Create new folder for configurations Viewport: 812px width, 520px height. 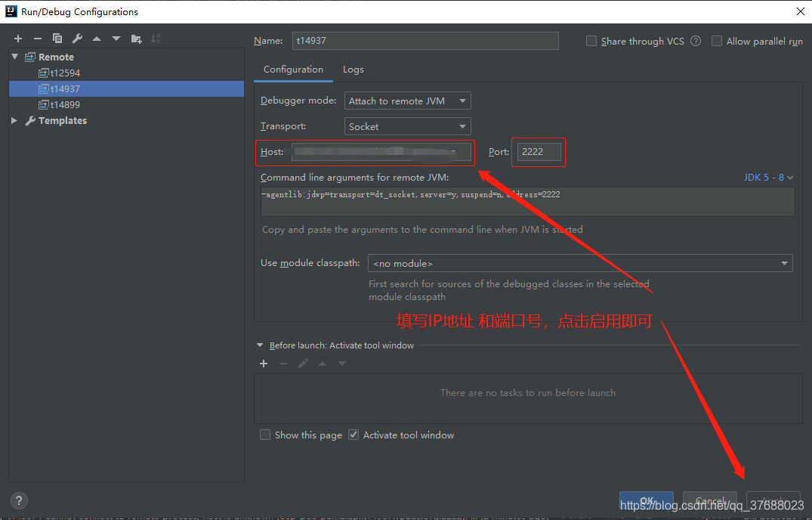coord(136,39)
